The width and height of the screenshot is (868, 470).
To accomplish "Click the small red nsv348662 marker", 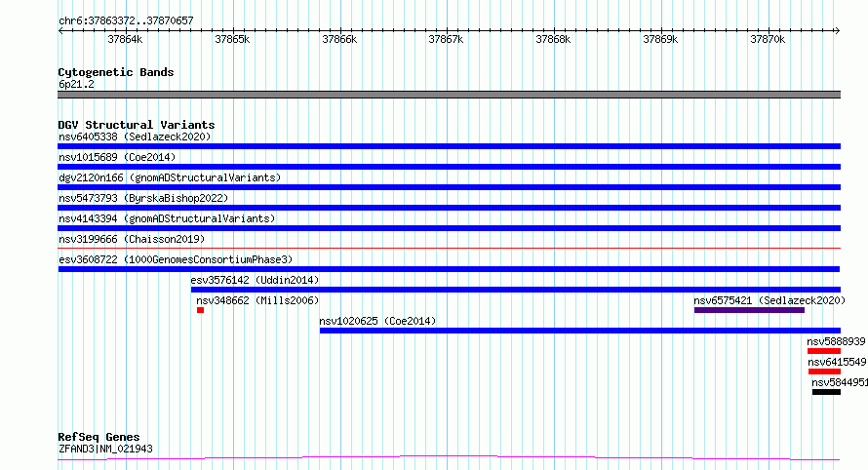I will pyautogui.click(x=200, y=310).
